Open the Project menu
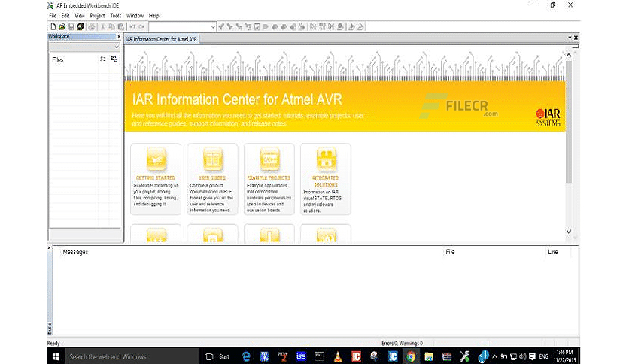This screenshot has height=364, width=629. pyautogui.click(x=97, y=16)
